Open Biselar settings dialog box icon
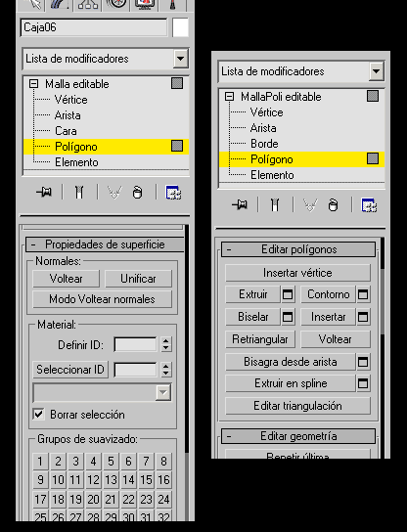Viewport: 407px width, 532px height. (x=288, y=317)
